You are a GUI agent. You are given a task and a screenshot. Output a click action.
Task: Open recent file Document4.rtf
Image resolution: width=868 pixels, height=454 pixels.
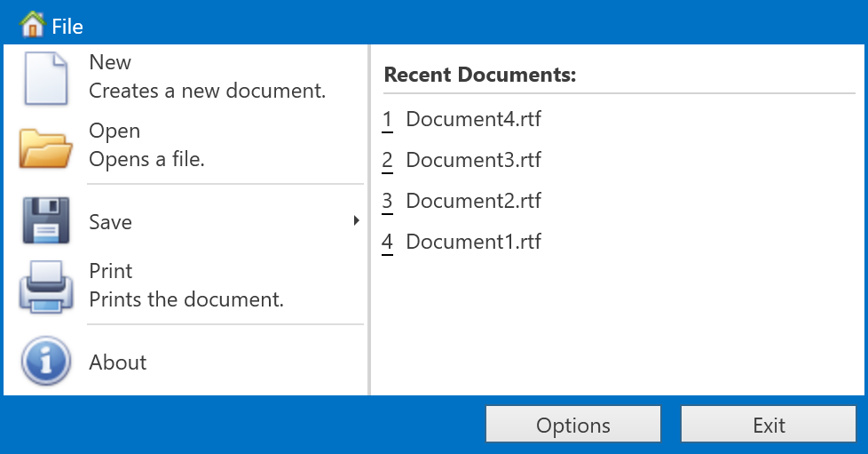(473, 119)
